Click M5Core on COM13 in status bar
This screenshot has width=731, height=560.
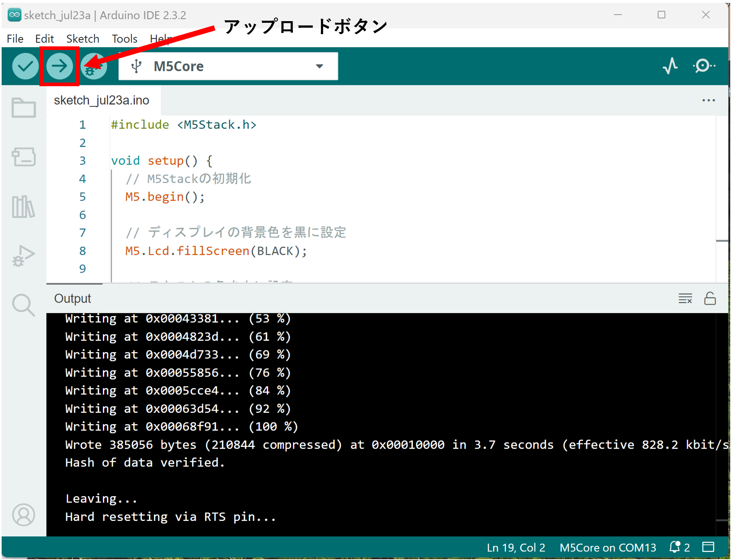pos(607,547)
